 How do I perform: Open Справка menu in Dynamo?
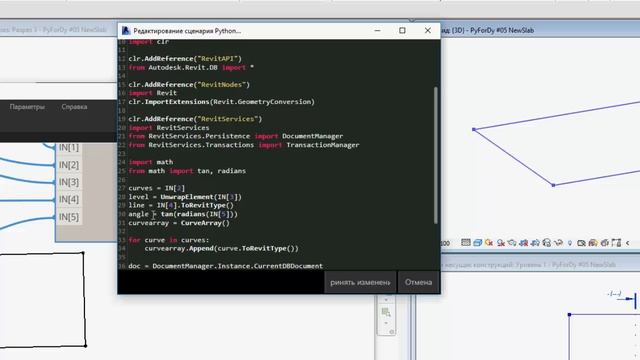(74, 107)
